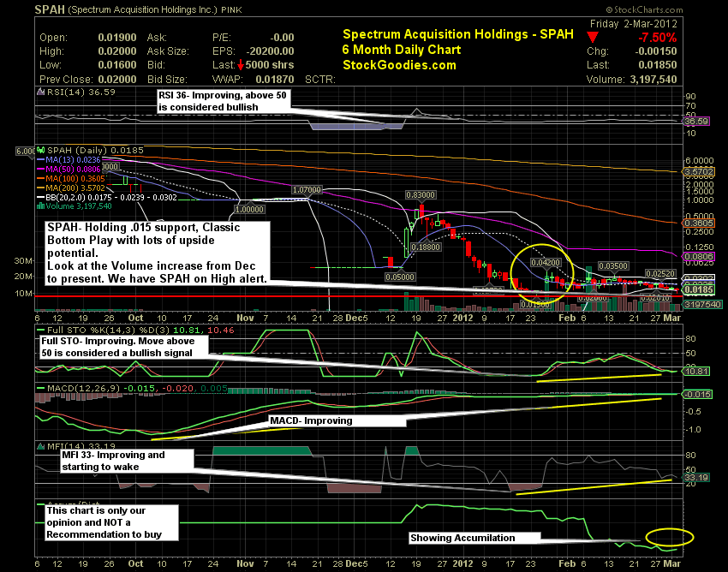
Task: Click the 3.5702 MA(200) axis tag
Action: [x=699, y=172]
